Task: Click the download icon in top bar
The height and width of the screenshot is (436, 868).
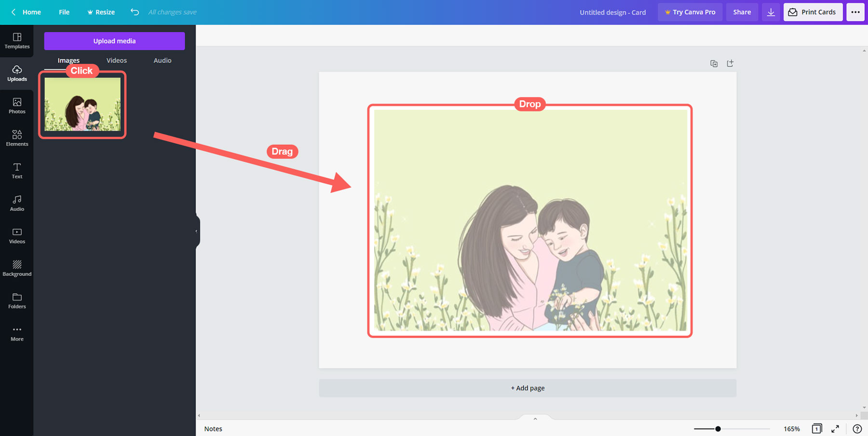Action: point(771,12)
